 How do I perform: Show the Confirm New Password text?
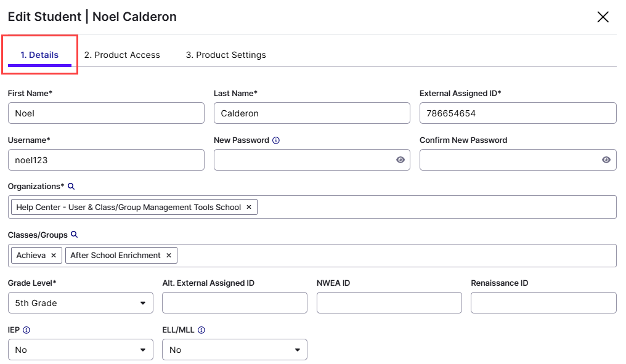pyautogui.click(x=606, y=160)
